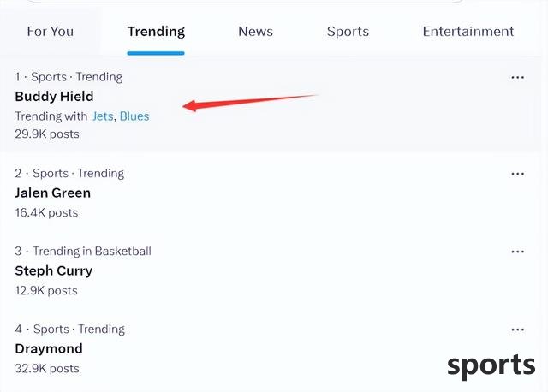This screenshot has height=392, width=548.
Task: Open more options for Steph Curry trend
Action: (x=517, y=252)
